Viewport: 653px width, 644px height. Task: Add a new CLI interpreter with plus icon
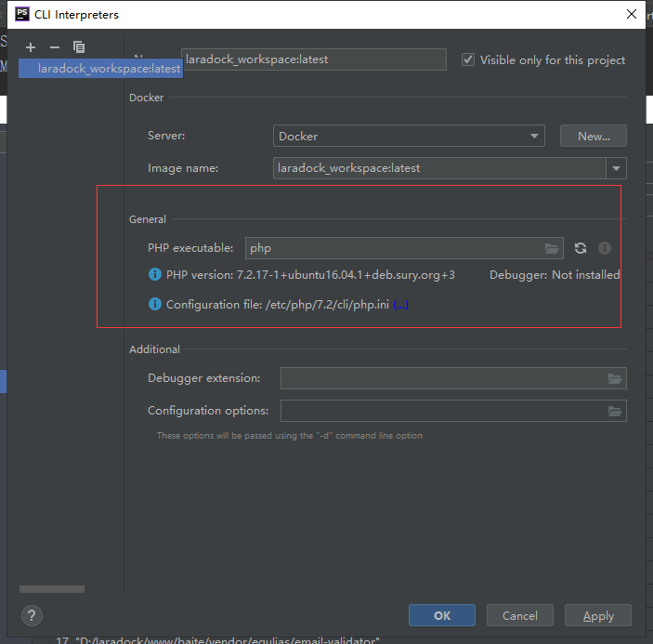click(31, 46)
